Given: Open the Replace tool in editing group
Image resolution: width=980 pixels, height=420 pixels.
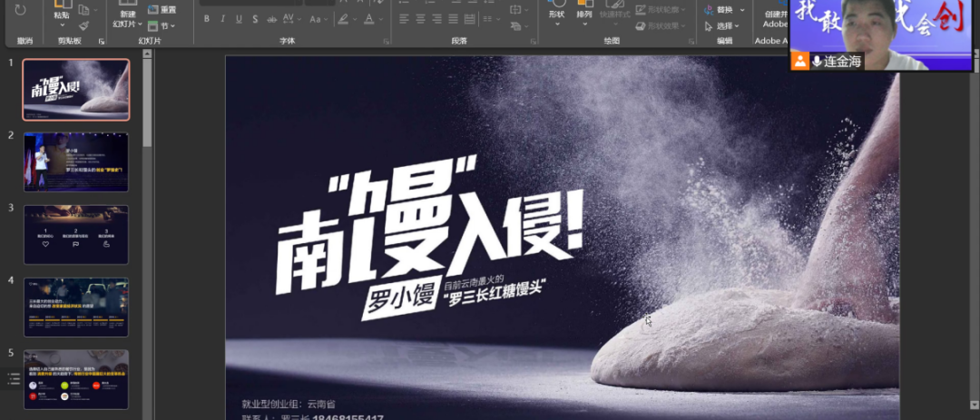Looking at the screenshot, I should pyautogui.click(x=724, y=9).
